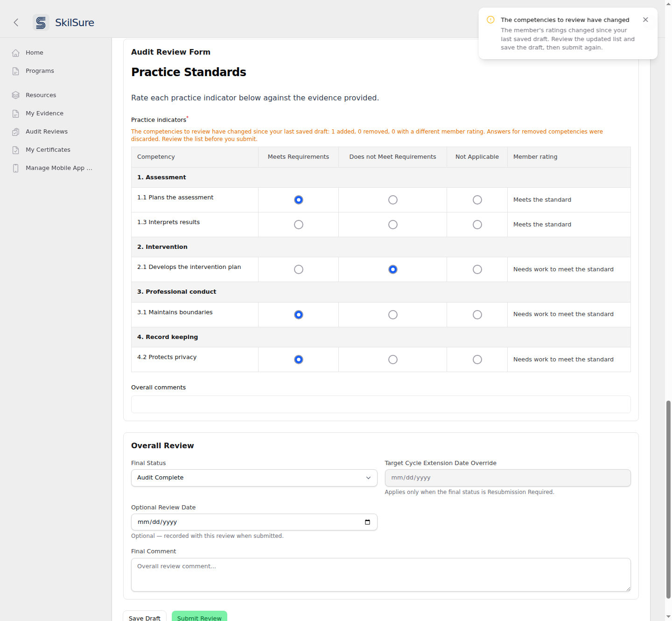672x621 pixels.
Task: Click the SkilSure logo icon
Action: coord(41,22)
